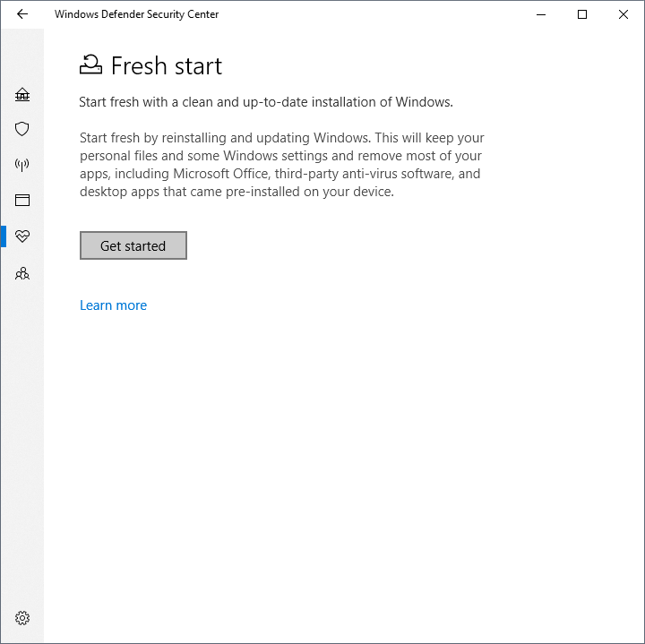Open Family options people icon
This screenshot has height=644, width=645.
pyautogui.click(x=22, y=273)
